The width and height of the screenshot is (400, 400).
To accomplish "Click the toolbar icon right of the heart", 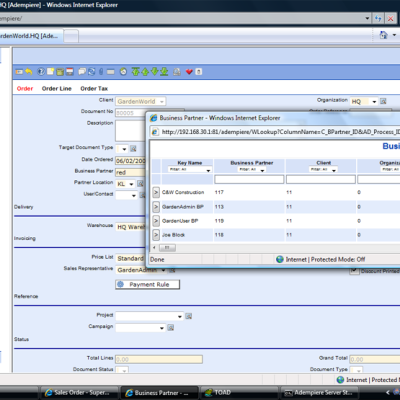I will (199, 71).
